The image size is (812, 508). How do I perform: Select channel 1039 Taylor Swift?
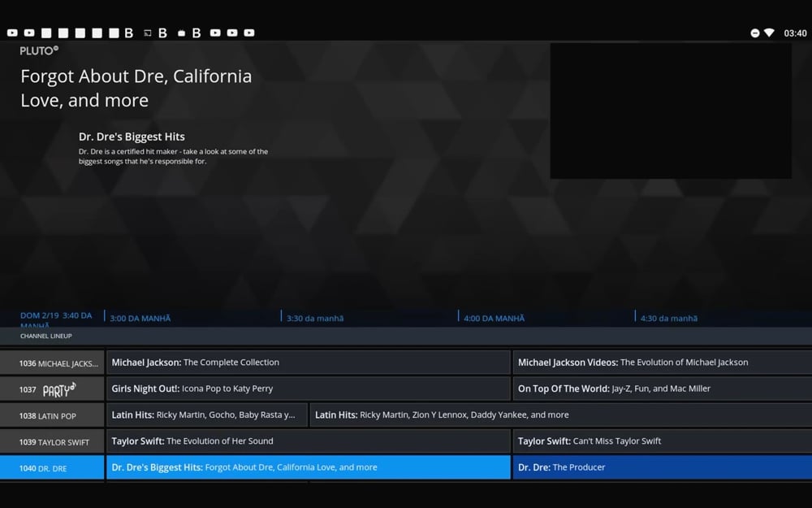[x=52, y=441]
